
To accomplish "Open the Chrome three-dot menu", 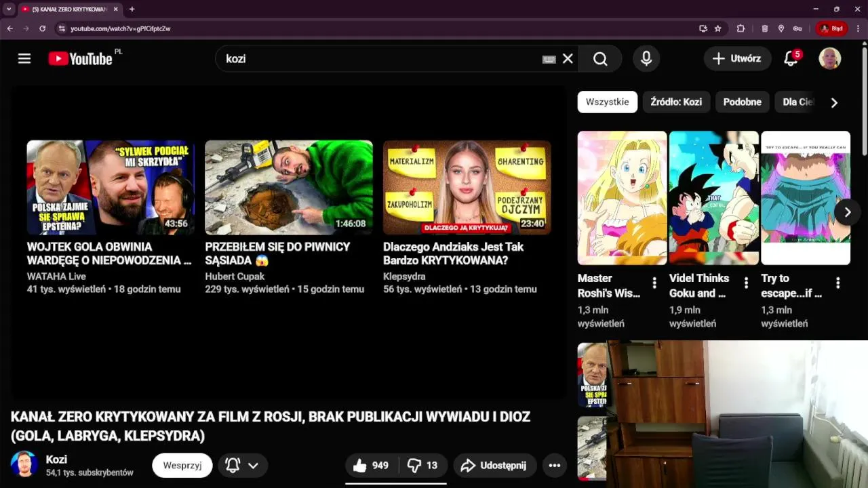I will (859, 28).
